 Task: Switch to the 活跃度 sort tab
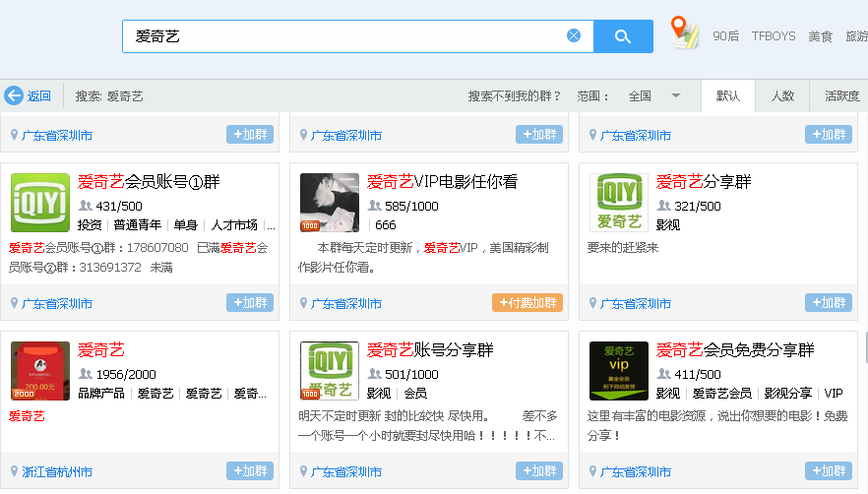841,96
